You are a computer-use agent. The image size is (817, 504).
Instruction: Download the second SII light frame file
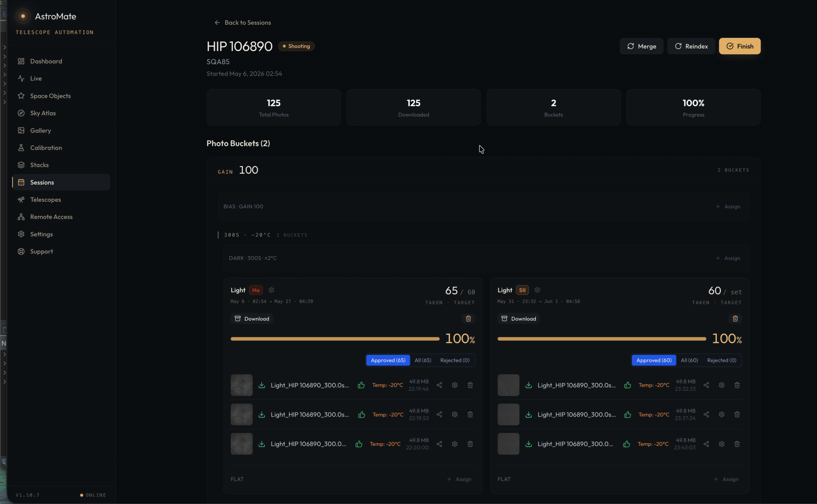point(528,415)
